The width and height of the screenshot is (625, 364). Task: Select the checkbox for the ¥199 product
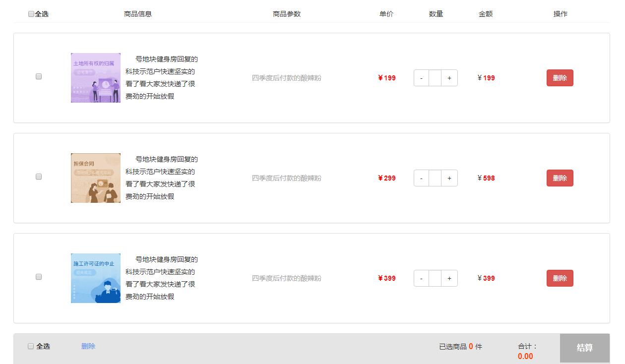point(39,76)
